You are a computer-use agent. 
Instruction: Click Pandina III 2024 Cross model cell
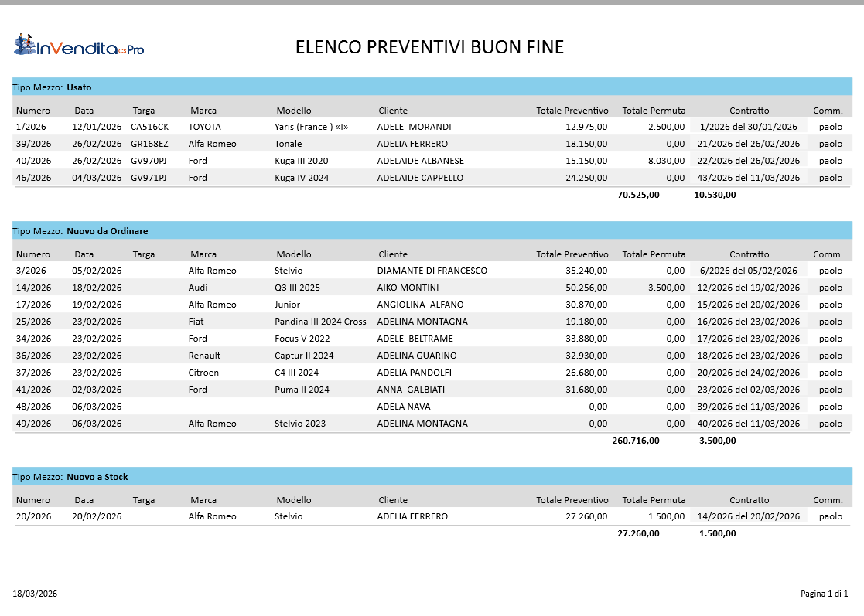coord(320,322)
